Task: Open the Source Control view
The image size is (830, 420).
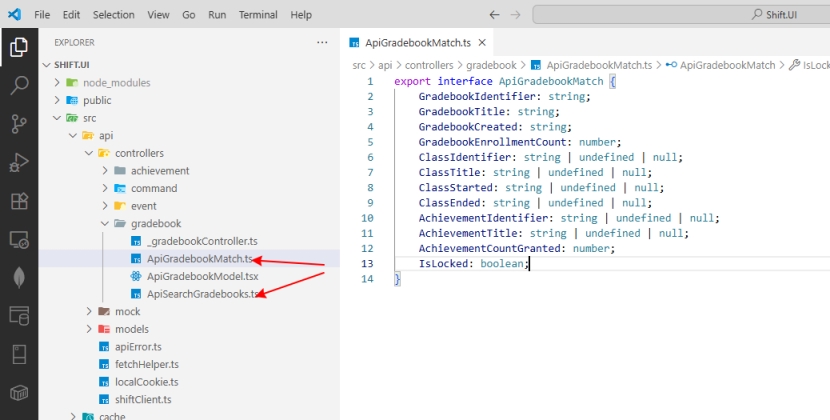Action: [x=19, y=124]
